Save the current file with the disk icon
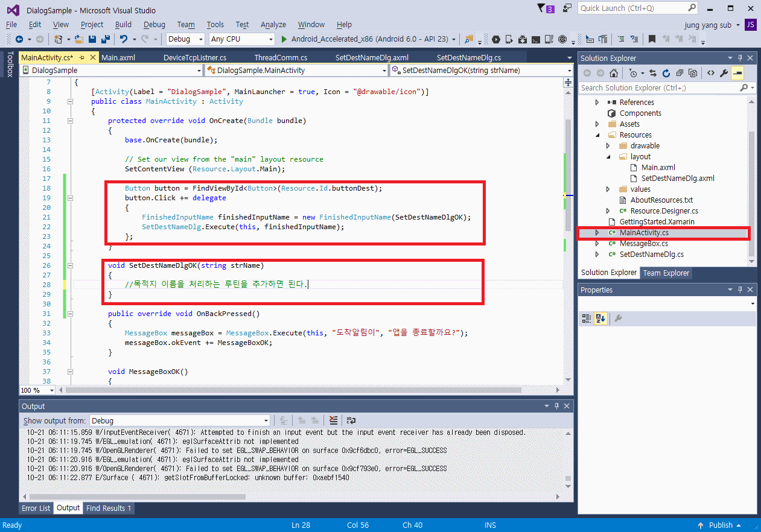761x532 pixels. pyautogui.click(x=92, y=39)
